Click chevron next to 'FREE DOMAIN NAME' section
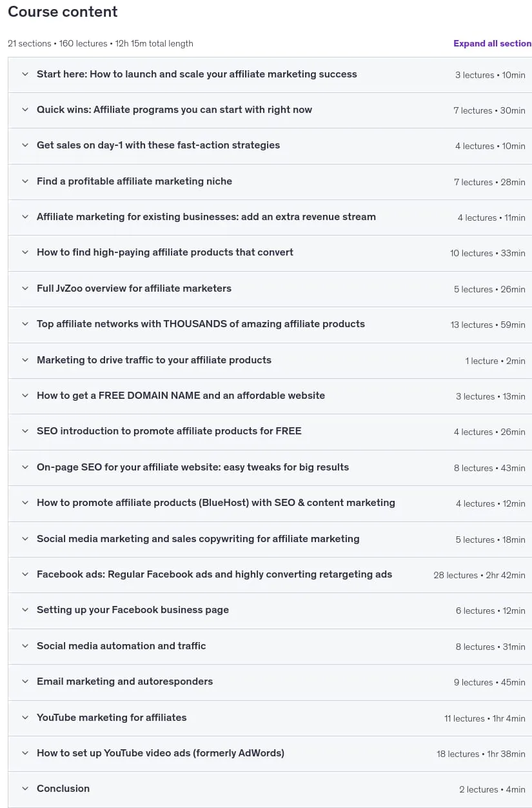 (25, 396)
